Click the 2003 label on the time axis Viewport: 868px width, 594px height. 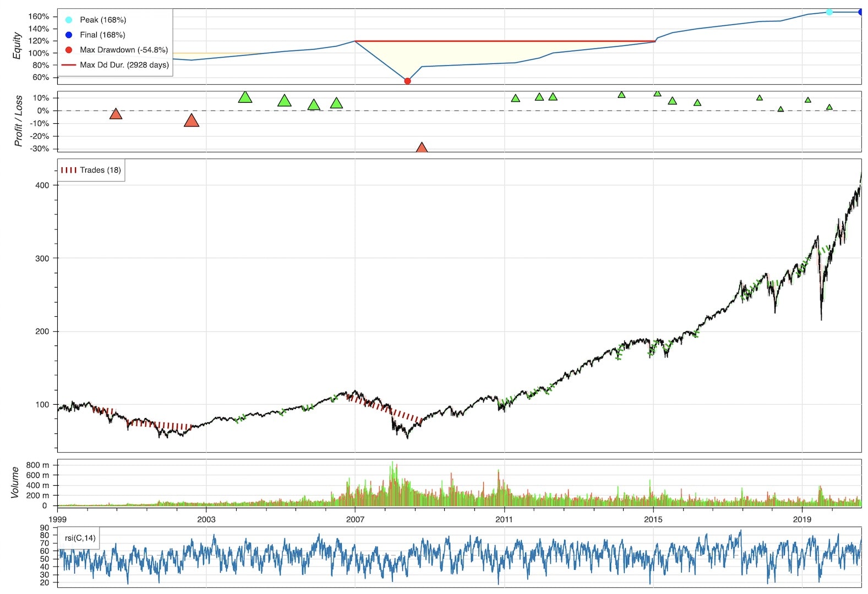tap(206, 519)
